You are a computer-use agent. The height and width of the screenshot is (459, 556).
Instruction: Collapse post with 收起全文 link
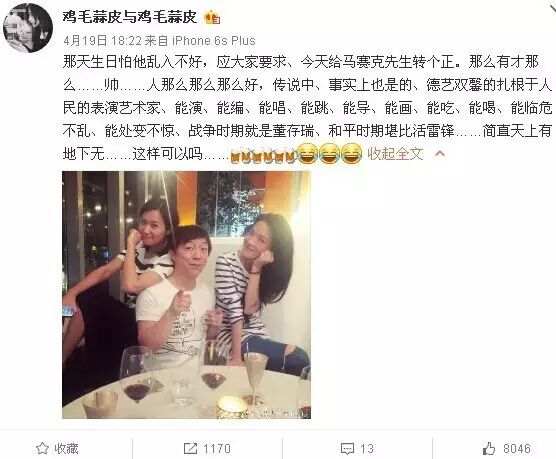point(395,154)
